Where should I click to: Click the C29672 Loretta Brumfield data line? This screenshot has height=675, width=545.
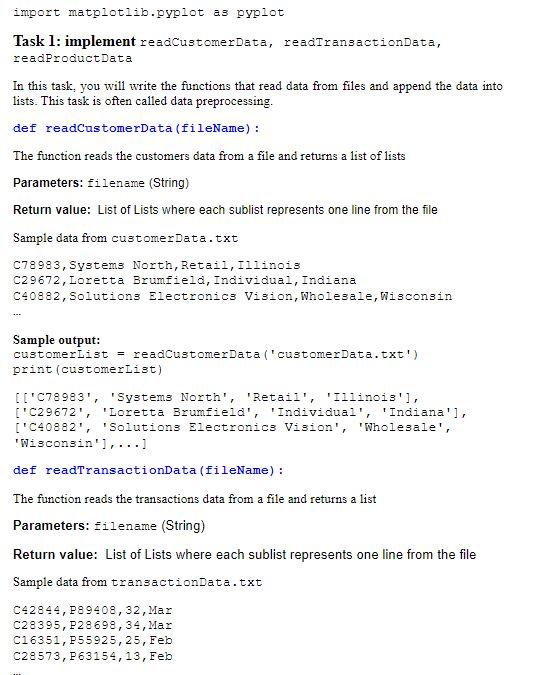(x=185, y=281)
